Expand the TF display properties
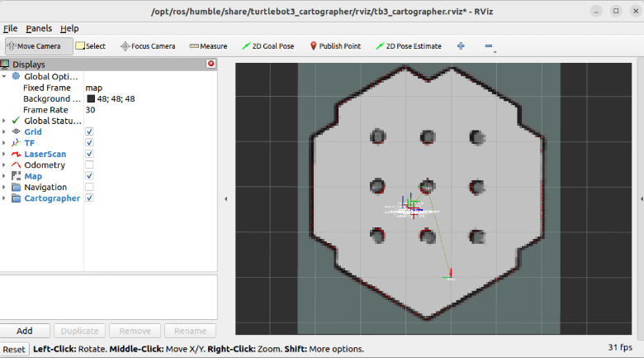This screenshot has width=644, height=358. [x=4, y=143]
